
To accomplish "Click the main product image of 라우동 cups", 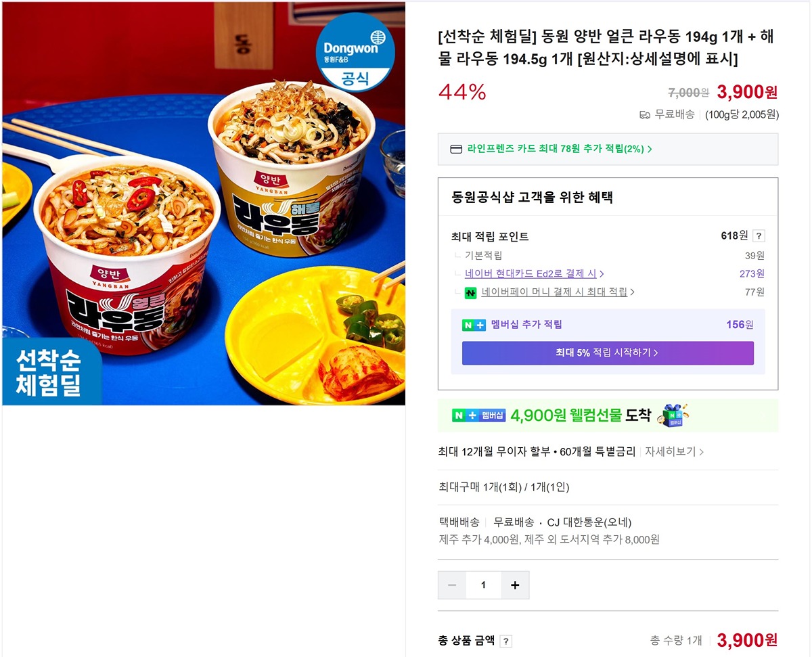I will click(x=204, y=203).
